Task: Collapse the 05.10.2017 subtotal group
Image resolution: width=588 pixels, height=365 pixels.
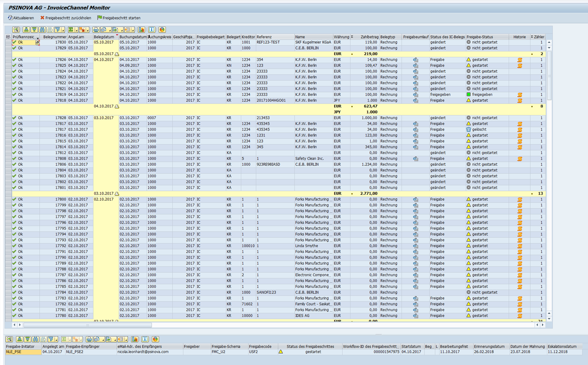Action: 117,54
